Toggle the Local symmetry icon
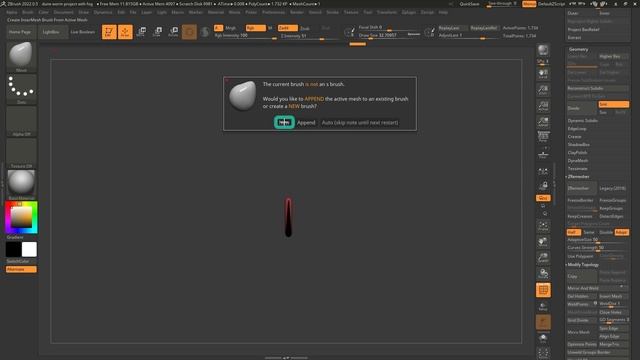Viewport: 640px width, 360px height. (x=543, y=171)
